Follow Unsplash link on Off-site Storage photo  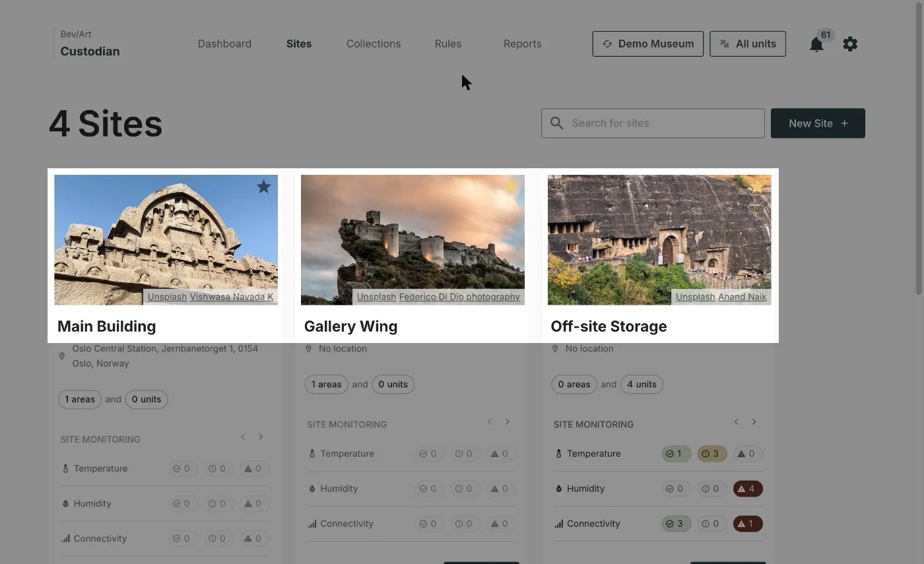pyautogui.click(x=696, y=297)
